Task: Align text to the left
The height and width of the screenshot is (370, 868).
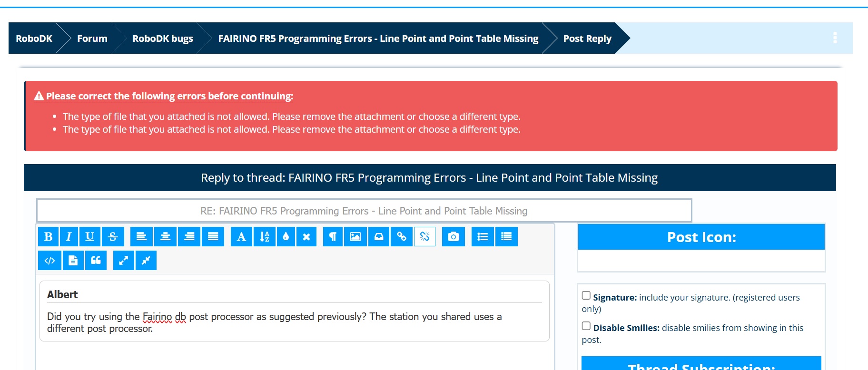Action: pos(141,236)
